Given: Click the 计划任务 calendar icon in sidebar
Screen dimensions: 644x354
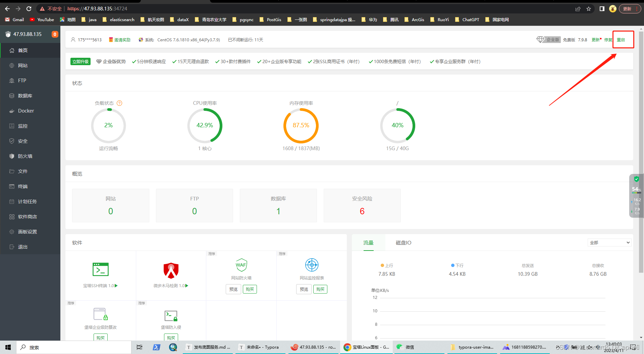Looking at the screenshot, I should [12, 202].
